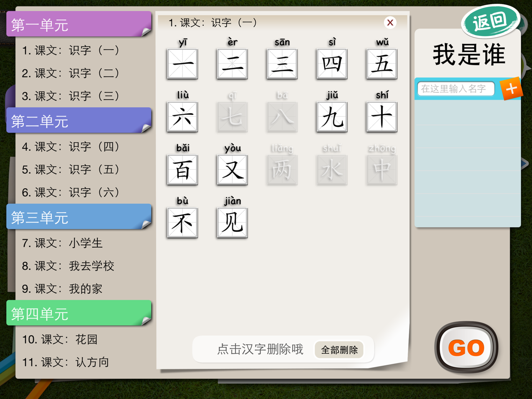
Task: Open lesson 10. 课文：花园
Action: click(x=60, y=339)
